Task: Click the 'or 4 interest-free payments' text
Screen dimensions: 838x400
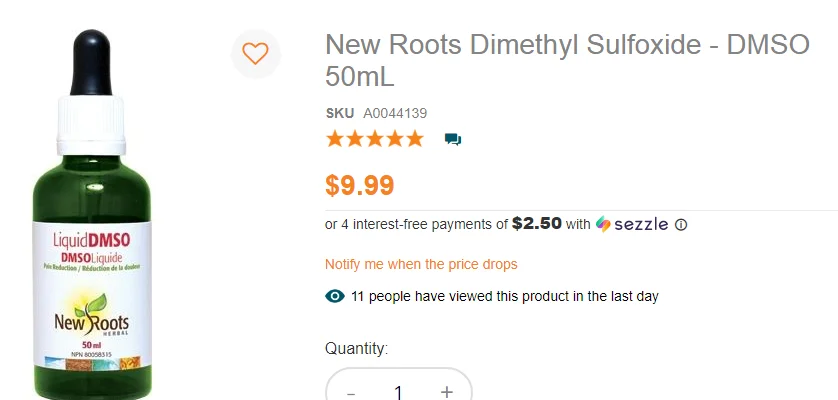Action: pos(416,225)
